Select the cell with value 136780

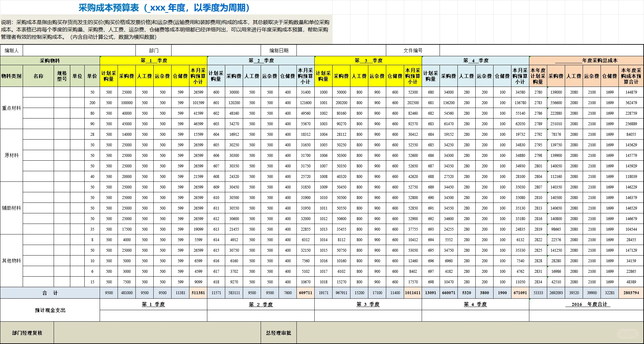point(520,103)
